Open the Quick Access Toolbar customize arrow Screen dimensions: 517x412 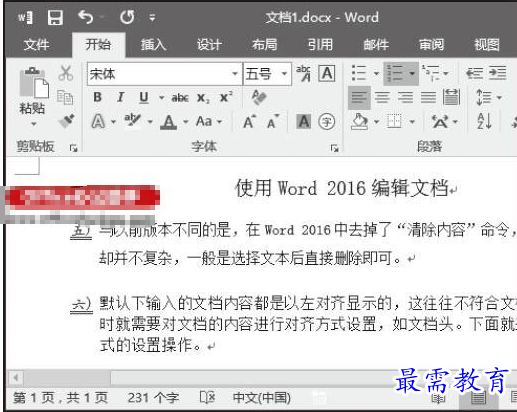click(x=152, y=18)
